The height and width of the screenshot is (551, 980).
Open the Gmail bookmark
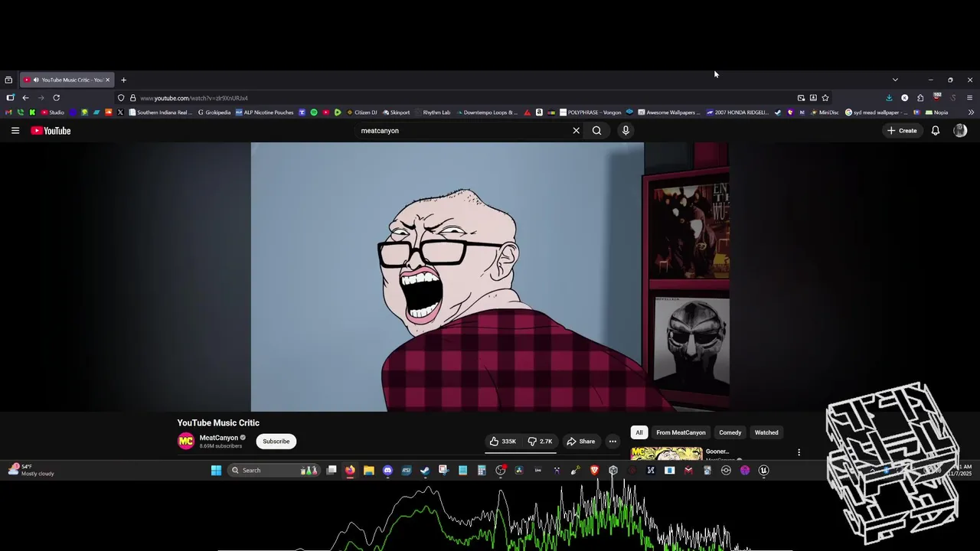pyautogui.click(x=9, y=112)
